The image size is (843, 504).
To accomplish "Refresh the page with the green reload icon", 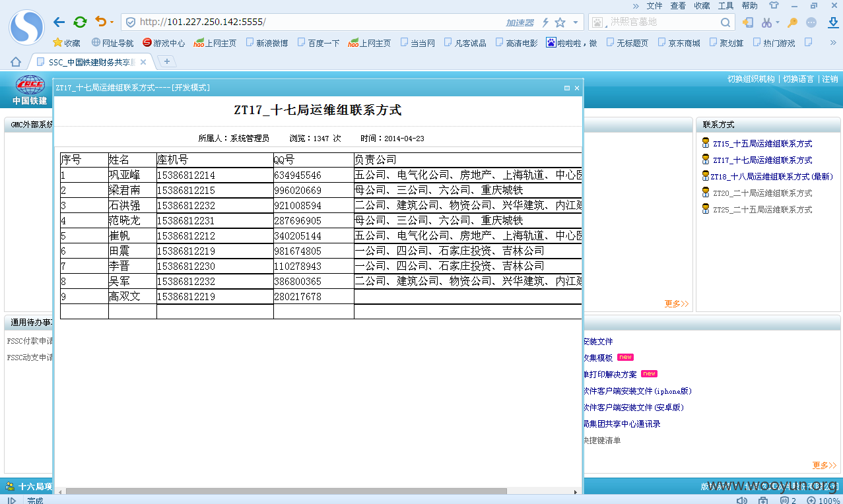I will click(x=80, y=22).
